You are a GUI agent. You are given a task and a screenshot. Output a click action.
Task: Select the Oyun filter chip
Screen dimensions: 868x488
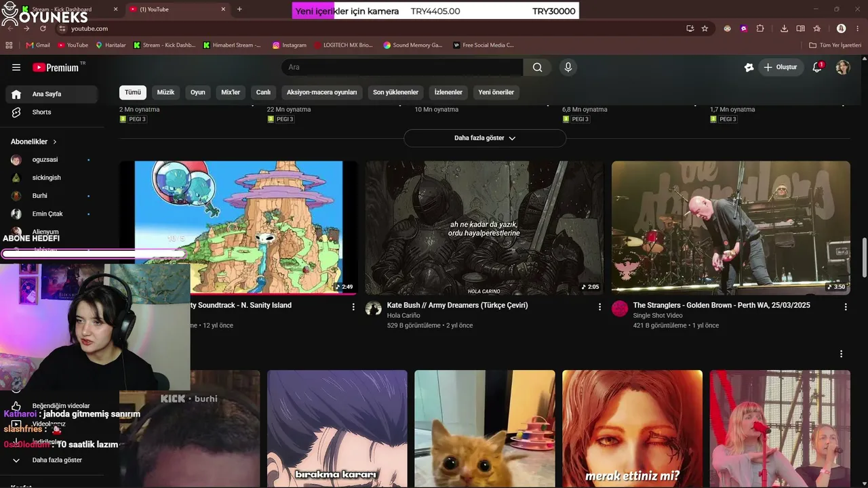tap(198, 92)
